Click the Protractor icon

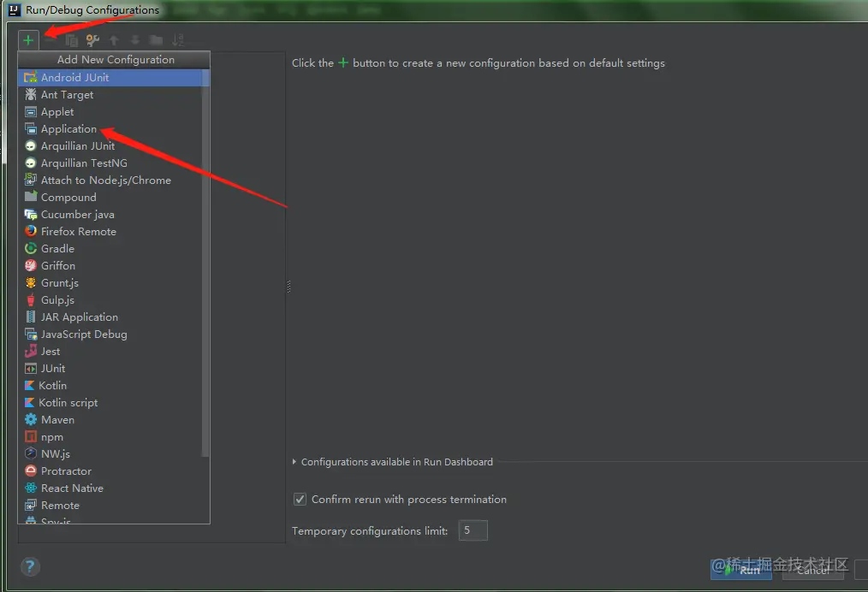[31, 471]
